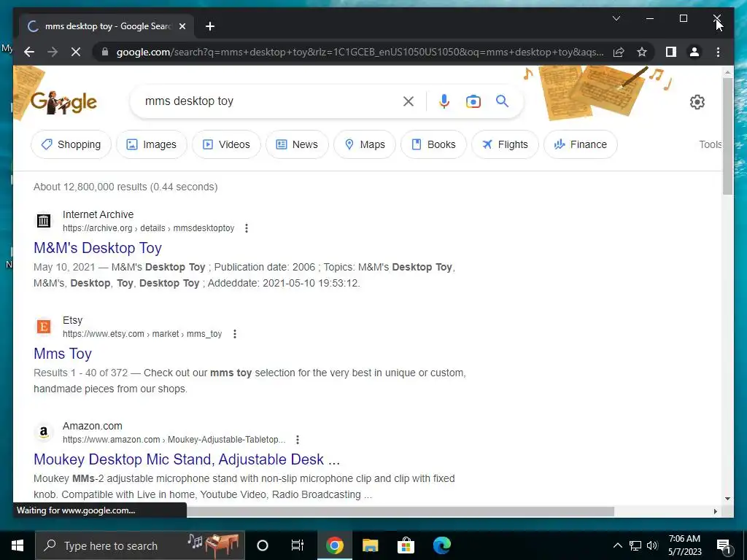Click the Etsy favicon
The height and width of the screenshot is (560, 747).
click(43, 326)
